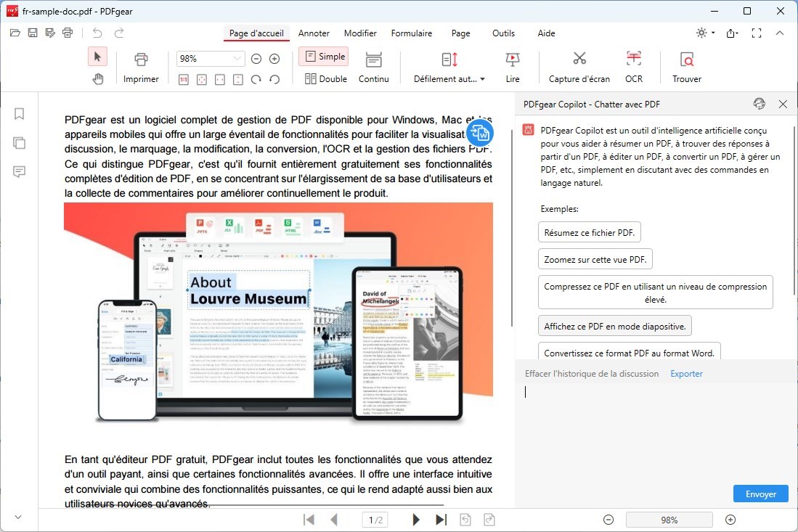The image size is (798, 532).
Task: Collapse the toolbar with the chevron arrow
Action: (x=780, y=33)
